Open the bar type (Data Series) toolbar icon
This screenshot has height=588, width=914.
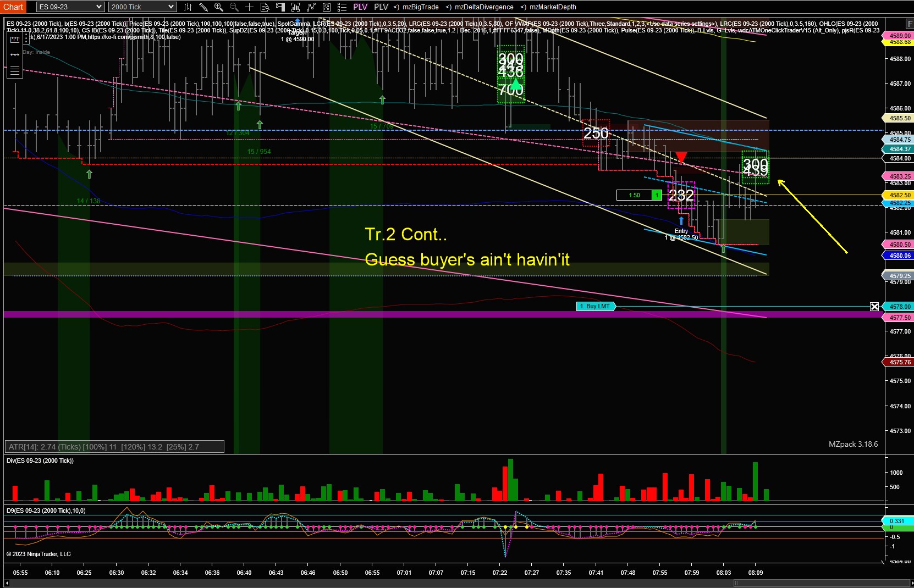tap(188, 7)
